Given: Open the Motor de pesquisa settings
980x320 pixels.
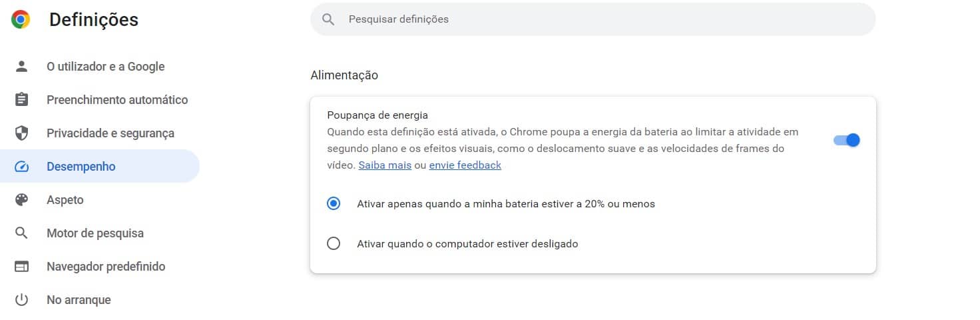Looking at the screenshot, I should pyautogui.click(x=95, y=233).
